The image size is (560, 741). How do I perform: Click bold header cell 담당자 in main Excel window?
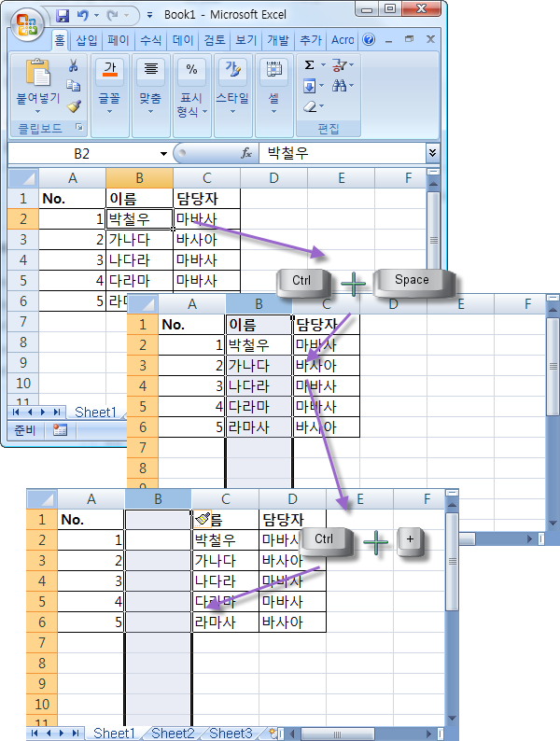206,199
